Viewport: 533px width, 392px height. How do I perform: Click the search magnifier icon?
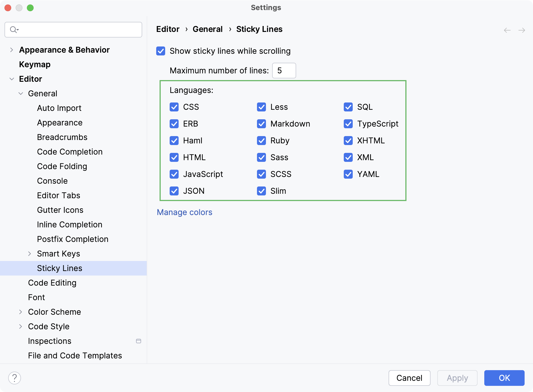13,29
